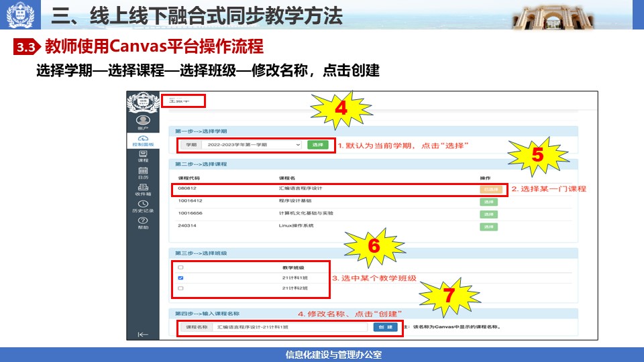Open the 日历 calendar sidebar icon
The image size is (644, 362).
(143, 173)
